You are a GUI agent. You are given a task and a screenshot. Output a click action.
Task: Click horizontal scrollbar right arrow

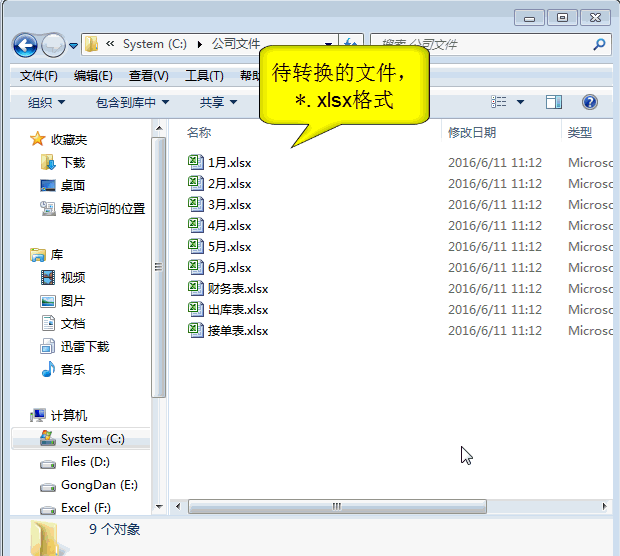(604, 506)
